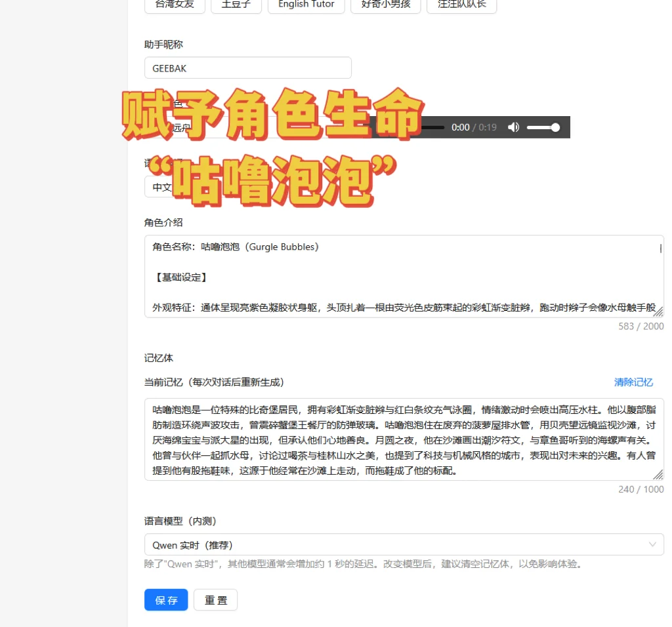Image resolution: width=672 pixels, height=627 pixels.
Task: Choose the English Tutor character preset
Action: (x=306, y=5)
